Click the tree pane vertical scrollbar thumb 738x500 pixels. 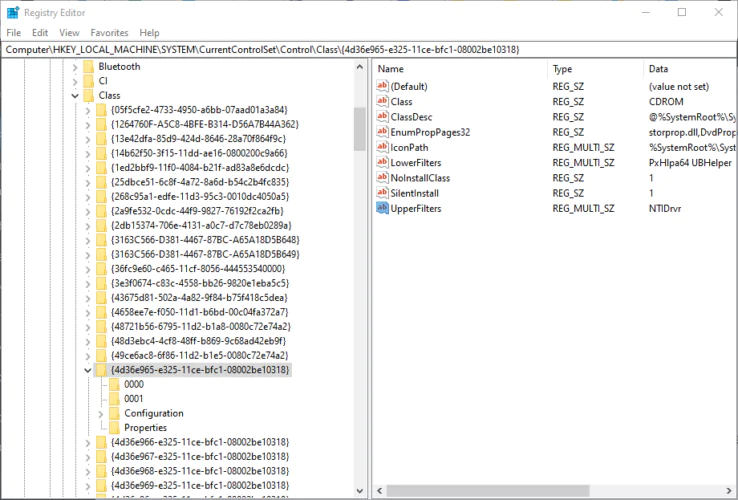360,128
